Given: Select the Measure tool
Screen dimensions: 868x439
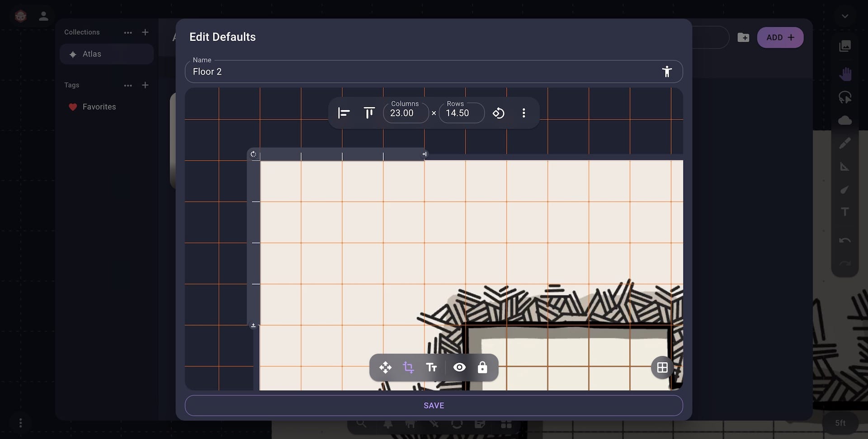Looking at the screenshot, I should coord(845,166).
